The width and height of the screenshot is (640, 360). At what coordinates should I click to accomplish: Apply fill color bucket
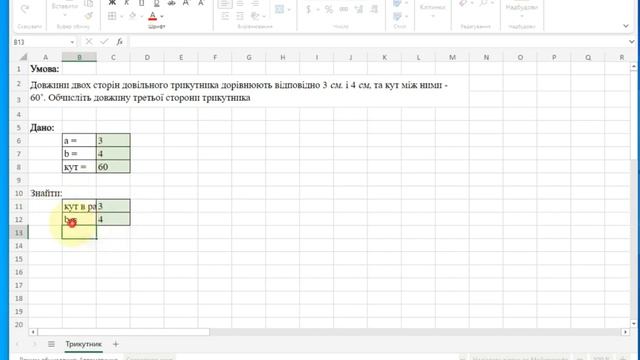click(132, 16)
